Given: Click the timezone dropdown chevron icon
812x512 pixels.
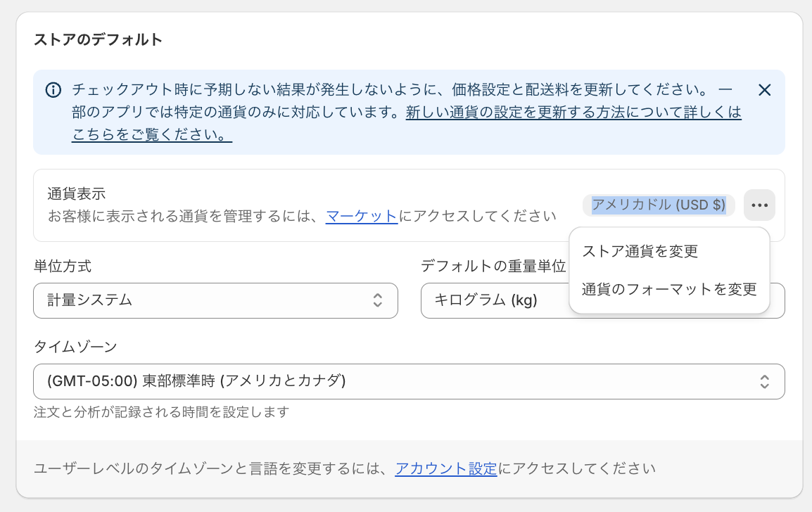Looking at the screenshot, I should pos(764,382).
